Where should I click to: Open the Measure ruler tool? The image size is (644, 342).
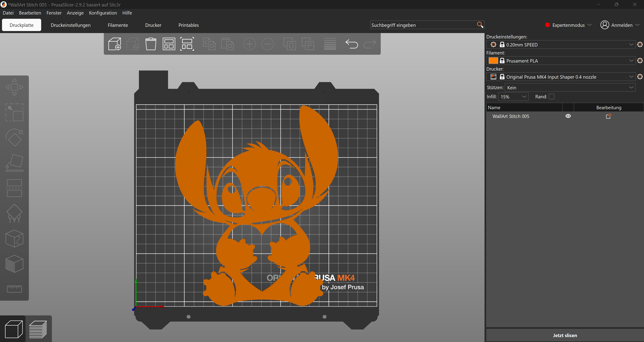[14, 289]
